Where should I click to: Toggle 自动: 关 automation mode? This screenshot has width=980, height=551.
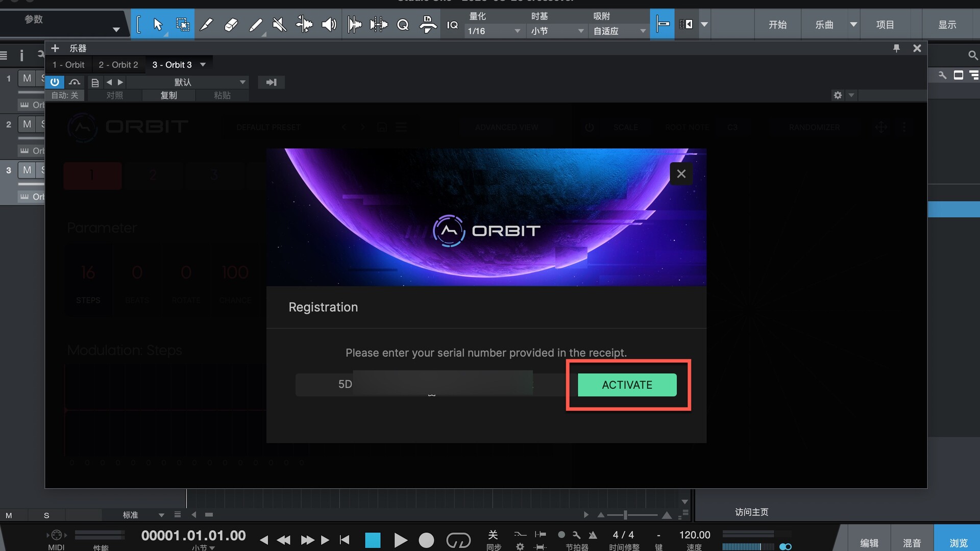(x=65, y=95)
